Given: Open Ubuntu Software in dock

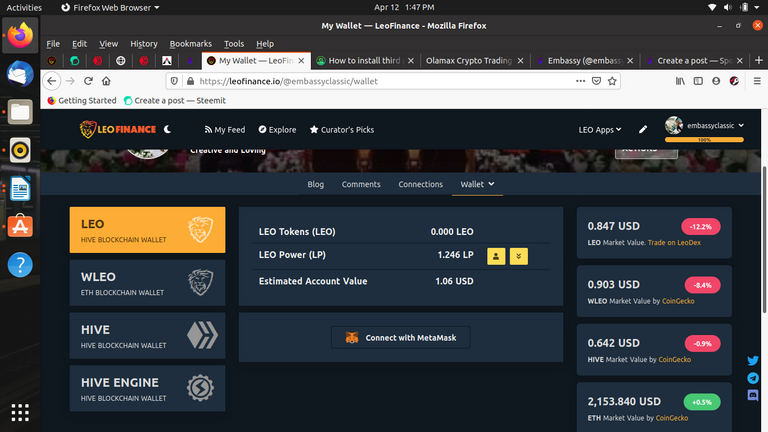Looking at the screenshot, I should point(20,226).
